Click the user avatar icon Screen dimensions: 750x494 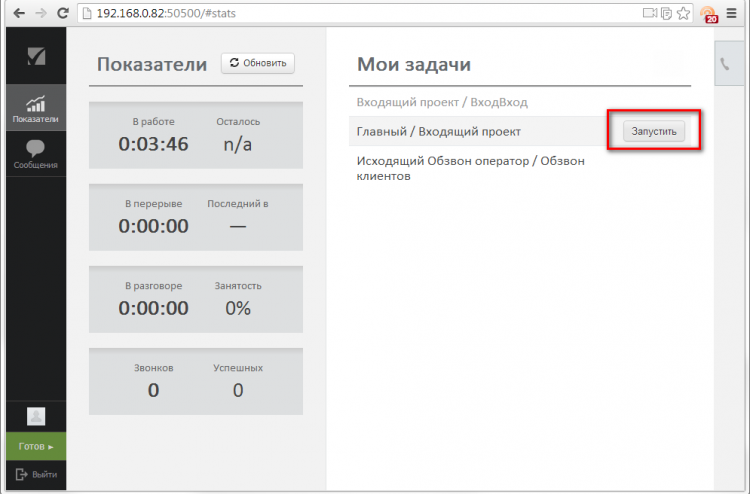coord(35,417)
